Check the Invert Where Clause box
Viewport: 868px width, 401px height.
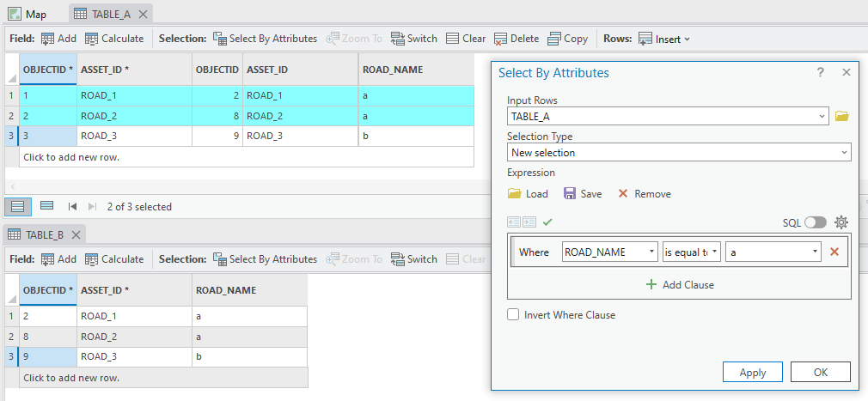514,315
